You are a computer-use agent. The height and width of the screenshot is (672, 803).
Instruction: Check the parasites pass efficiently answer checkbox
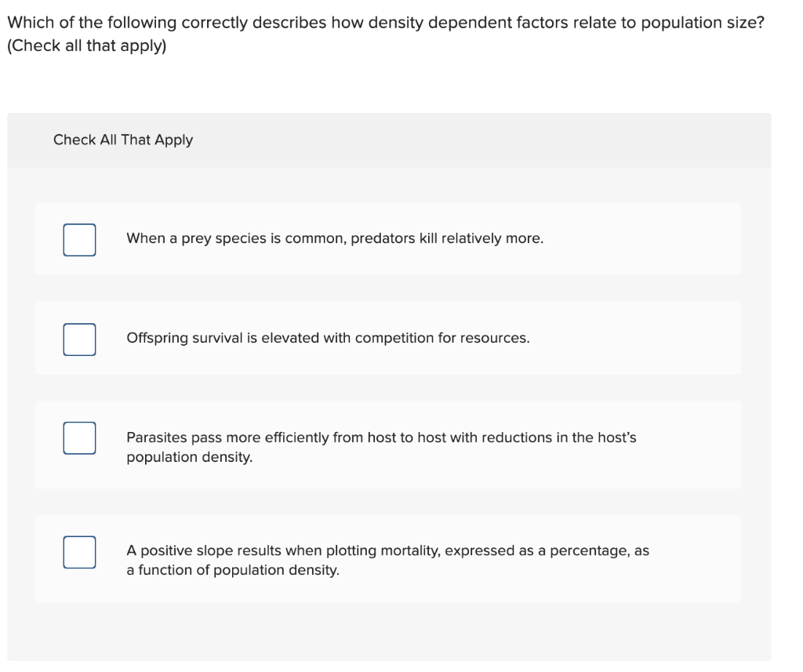(x=78, y=438)
